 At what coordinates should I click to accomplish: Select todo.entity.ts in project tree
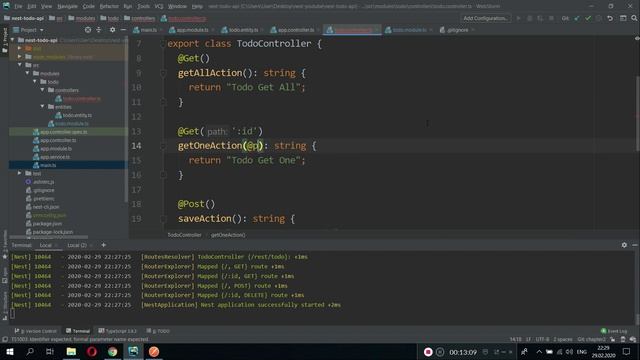pos(77,115)
